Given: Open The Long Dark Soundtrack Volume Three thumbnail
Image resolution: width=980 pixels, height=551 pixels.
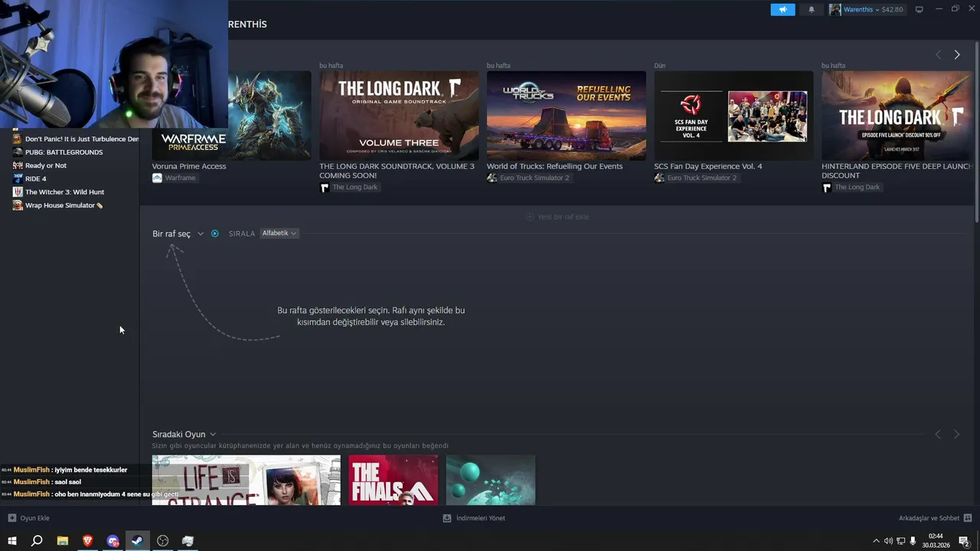Looking at the screenshot, I should 399,116.
